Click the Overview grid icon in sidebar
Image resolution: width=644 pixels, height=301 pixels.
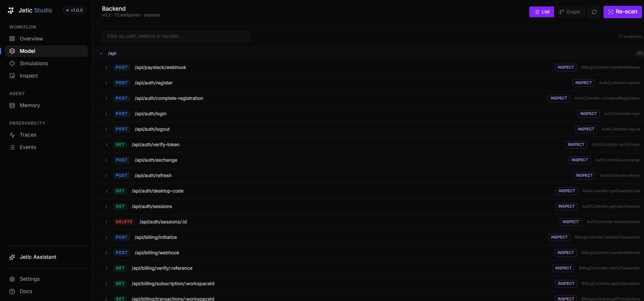point(12,39)
